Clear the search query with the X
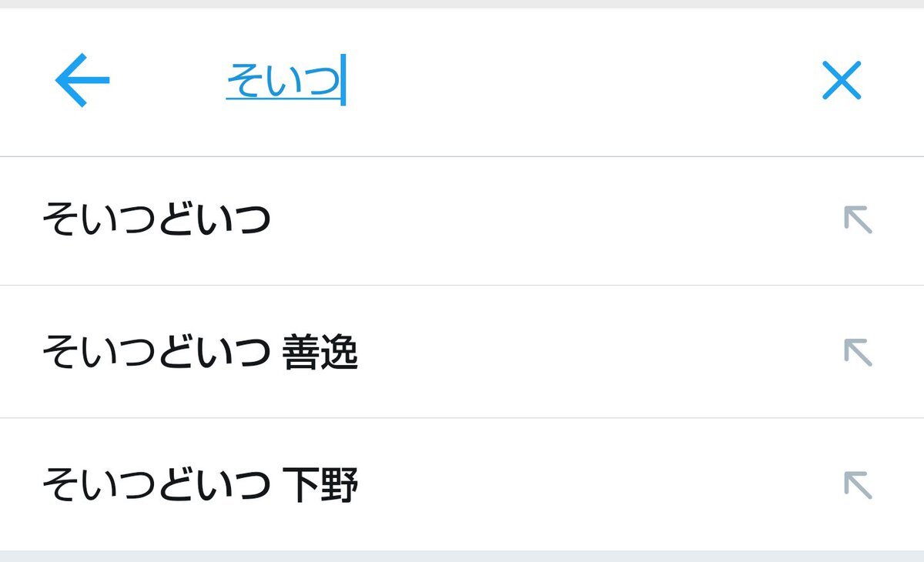The width and height of the screenshot is (924, 562). coord(841,80)
